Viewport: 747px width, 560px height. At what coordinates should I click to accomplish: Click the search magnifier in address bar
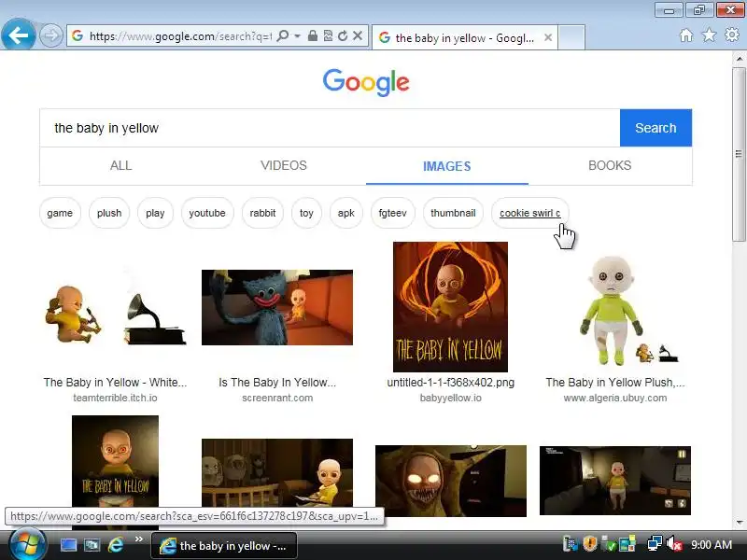[x=283, y=35]
